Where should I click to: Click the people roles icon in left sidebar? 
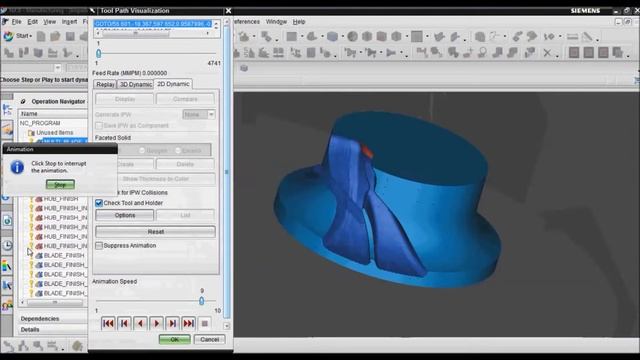(7, 305)
